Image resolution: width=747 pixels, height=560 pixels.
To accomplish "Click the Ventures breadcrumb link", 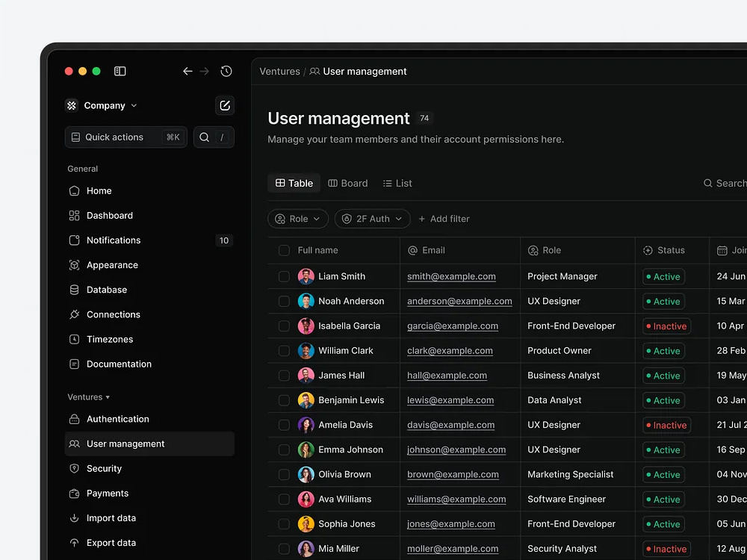I will [x=279, y=72].
